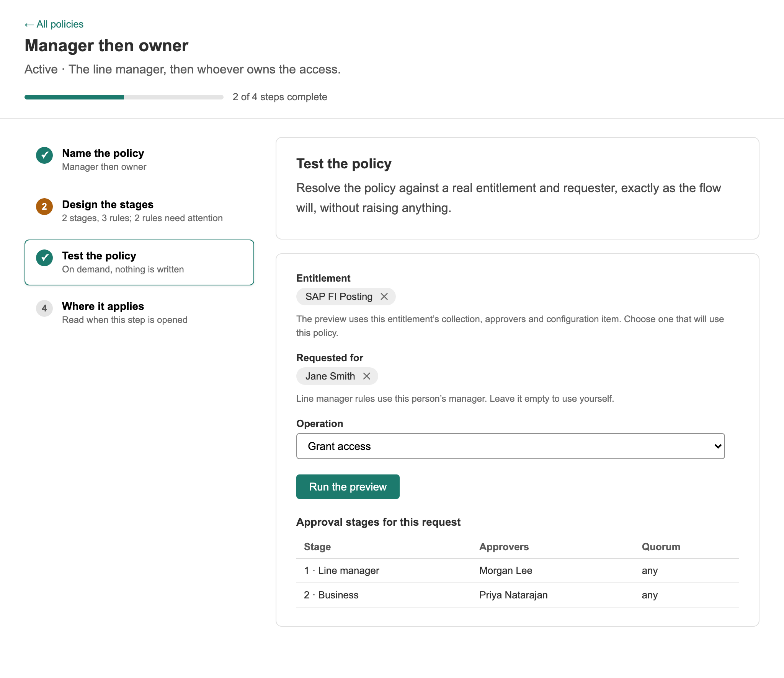Remove the SAP FI Posting entitlement chip

pyautogui.click(x=384, y=297)
